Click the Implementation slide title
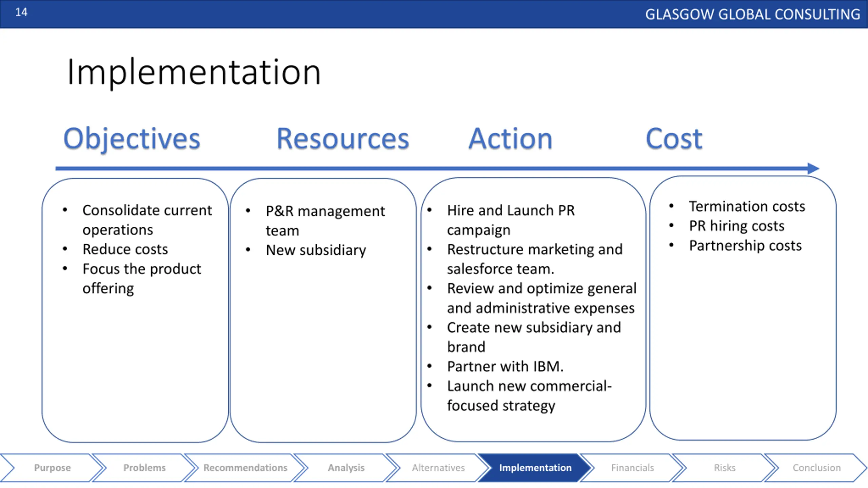The width and height of the screenshot is (868, 488). click(194, 72)
